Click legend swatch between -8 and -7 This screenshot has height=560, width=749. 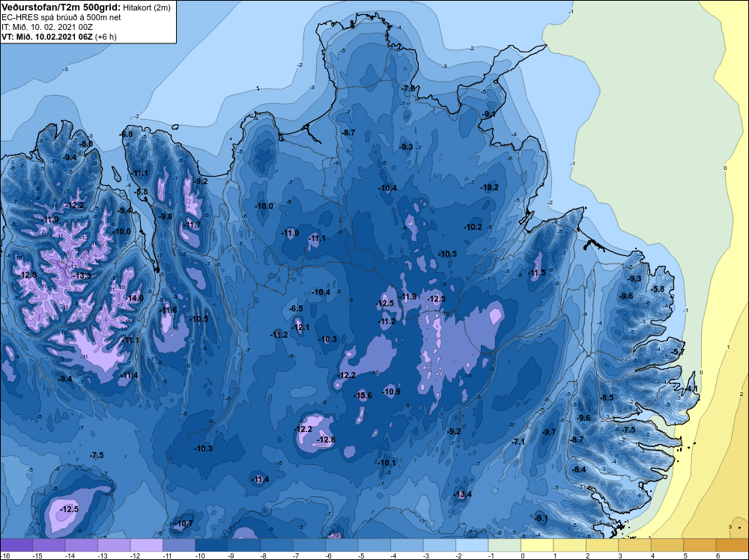click(276, 545)
